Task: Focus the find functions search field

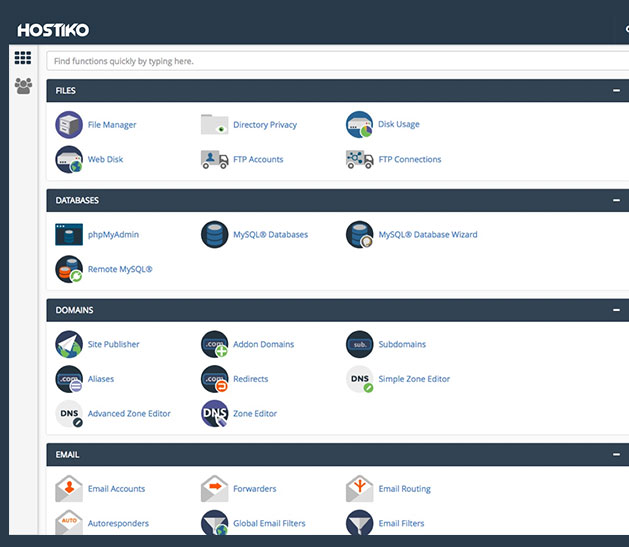Action: pos(336,61)
